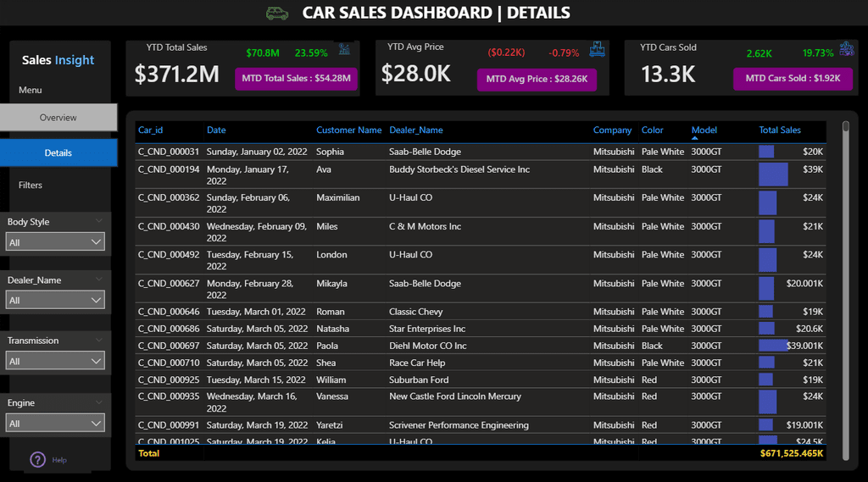Image resolution: width=868 pixels, height=482 pixels.
Task: Click the blue data bar in row C_CND_000194
Action: (773, 175)
